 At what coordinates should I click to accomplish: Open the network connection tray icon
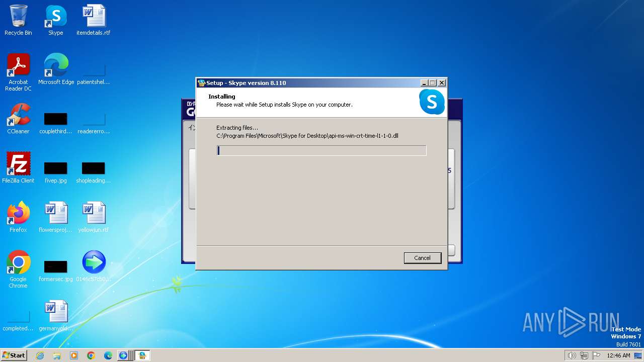584,355
